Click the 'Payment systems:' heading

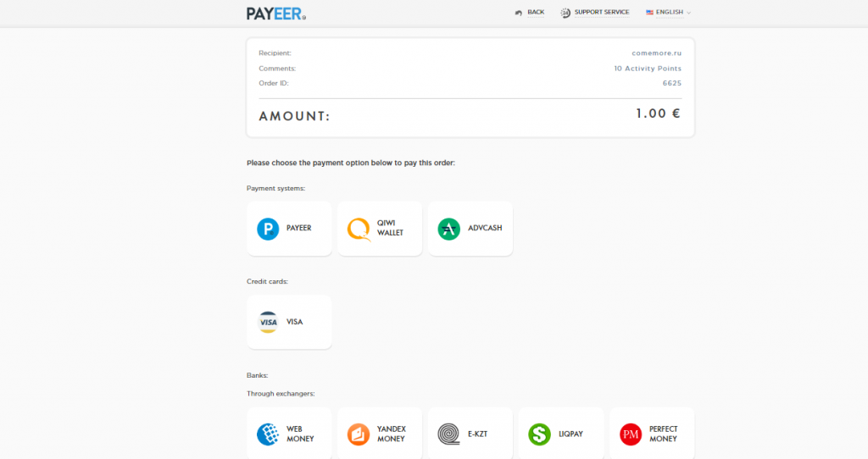click(x=275, y=189)
